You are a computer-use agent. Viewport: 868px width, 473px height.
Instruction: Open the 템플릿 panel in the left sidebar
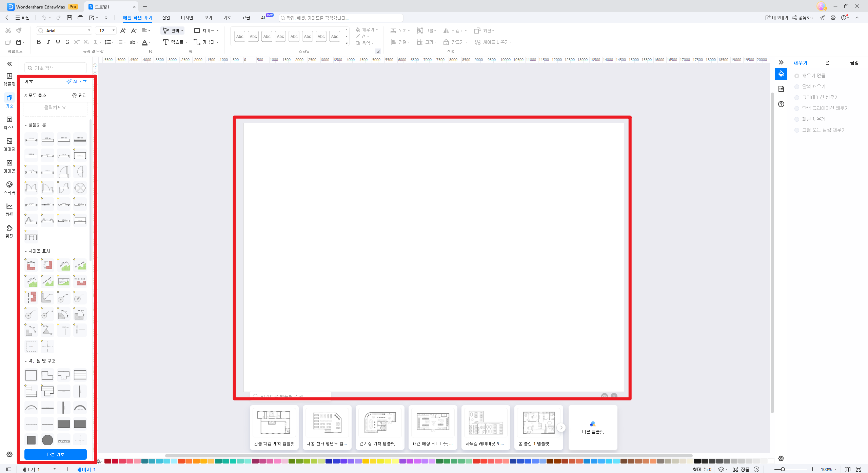point(9,77)
